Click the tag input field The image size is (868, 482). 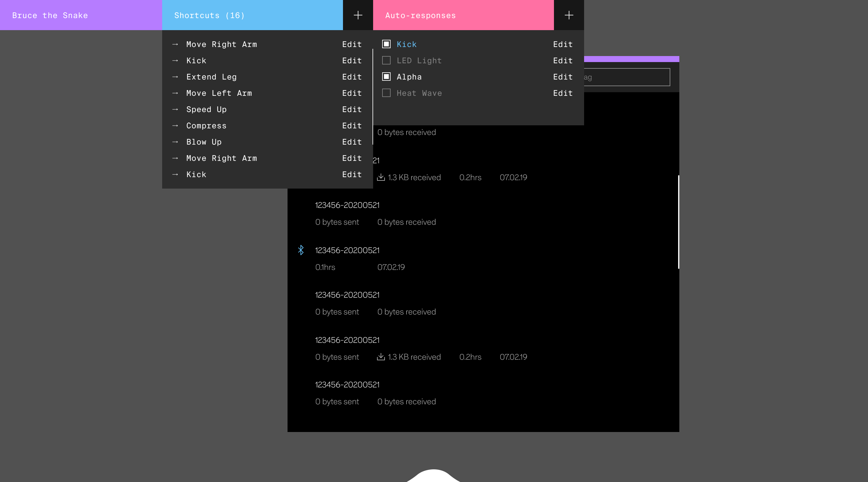coord(627,77)
